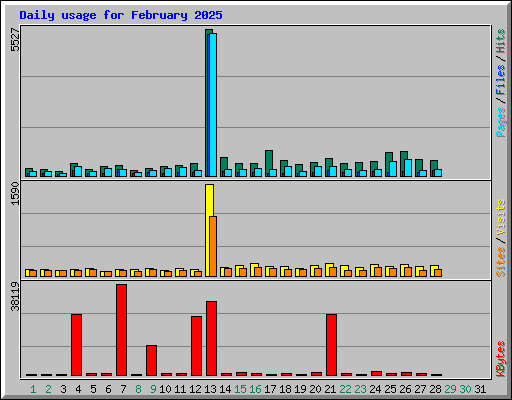Click day label 23 on the x-axis
The width and height of the screenshot is (512, 400).
pyautogui.click(x=360, y=389)
